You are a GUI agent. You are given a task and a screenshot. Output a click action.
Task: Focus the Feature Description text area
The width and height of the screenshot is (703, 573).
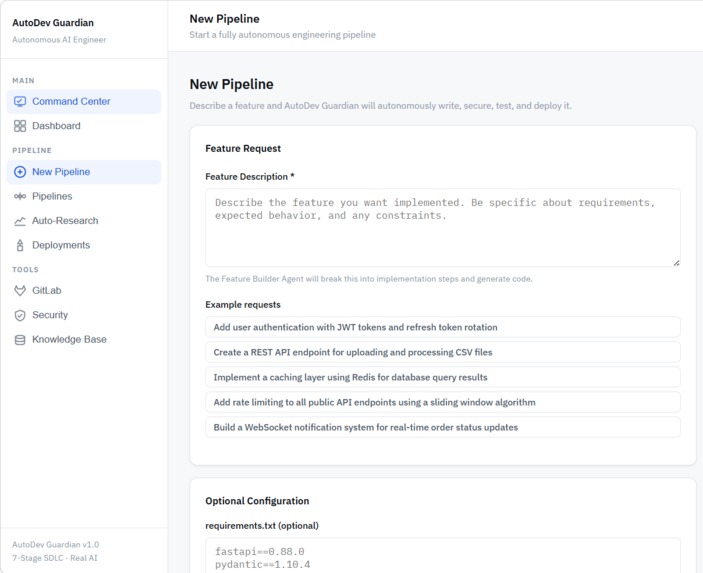pyautogui.click(x=443, y=228)
